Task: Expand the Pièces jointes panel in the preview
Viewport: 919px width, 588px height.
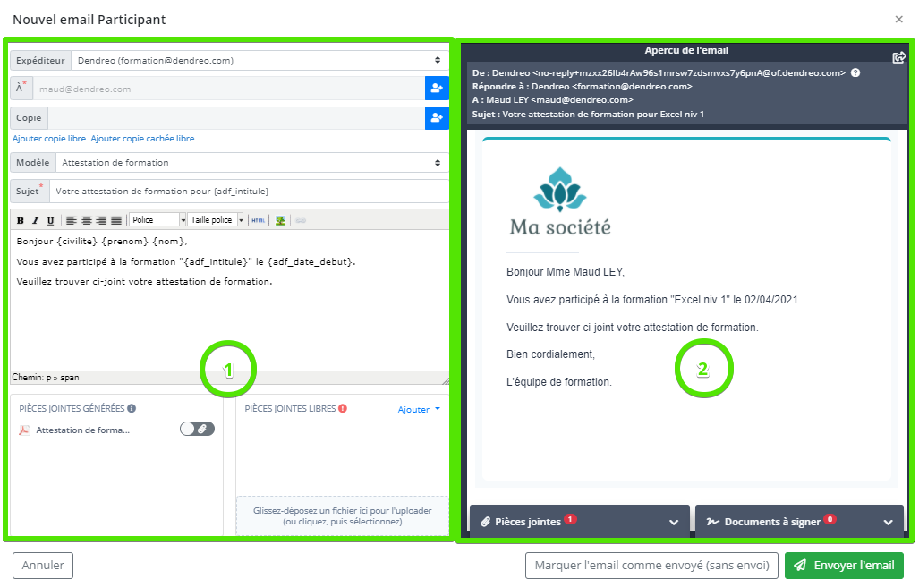Action: (x=580, y=522)
